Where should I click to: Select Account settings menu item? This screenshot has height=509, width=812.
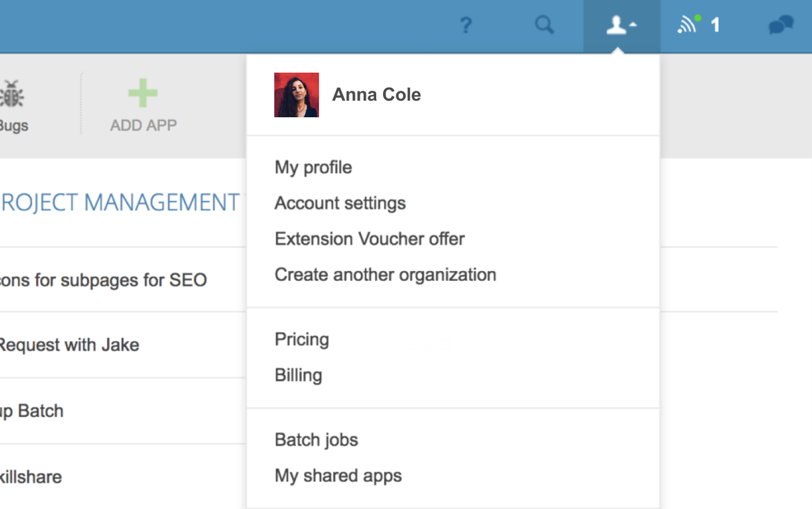coord(340,203)
